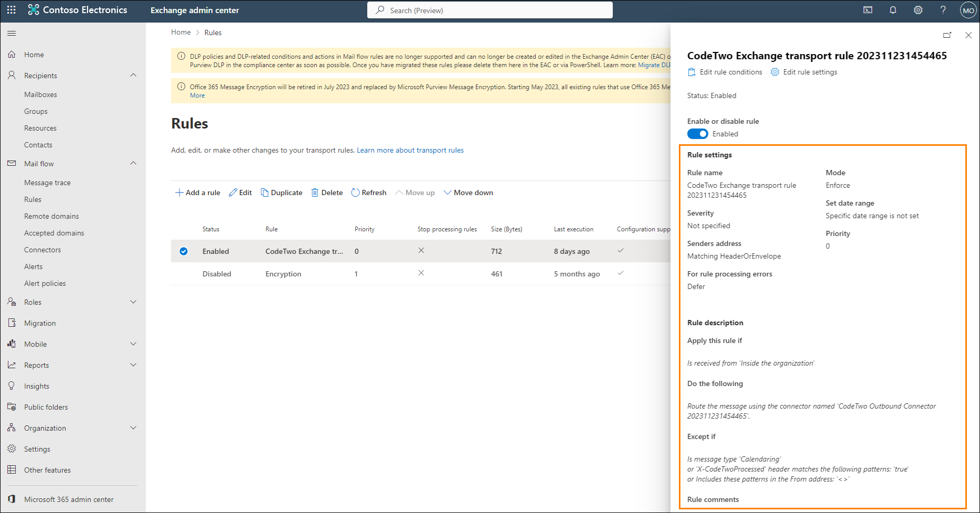The height and width of the screenshot is (513, 980).
Task: Click the Home house icon in sidebar
Action: (12, 54)
